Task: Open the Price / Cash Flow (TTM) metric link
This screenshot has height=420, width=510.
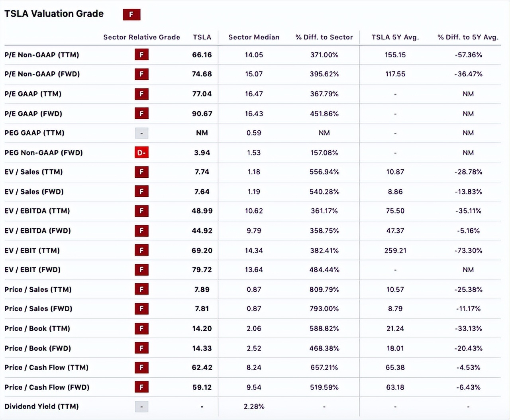Action: coord(46,367)
